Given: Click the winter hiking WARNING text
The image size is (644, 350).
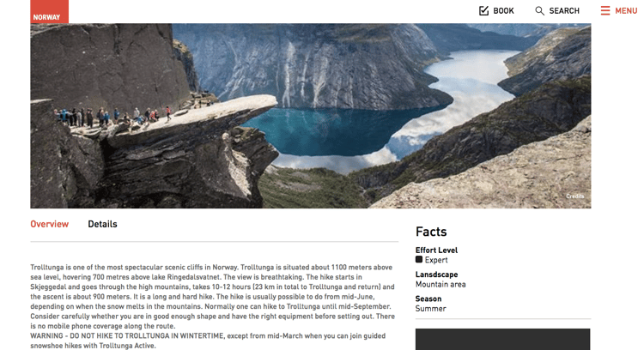Looking at the screenshot, I should (208, 341).
